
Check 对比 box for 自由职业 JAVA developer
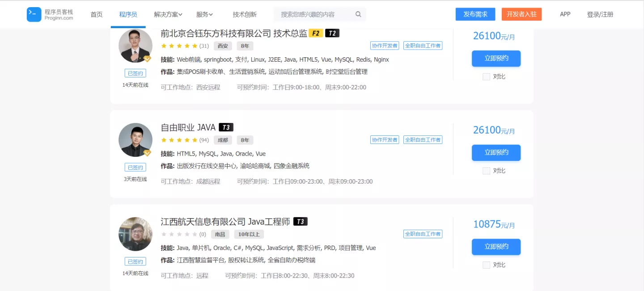click(x=487, y=171)
